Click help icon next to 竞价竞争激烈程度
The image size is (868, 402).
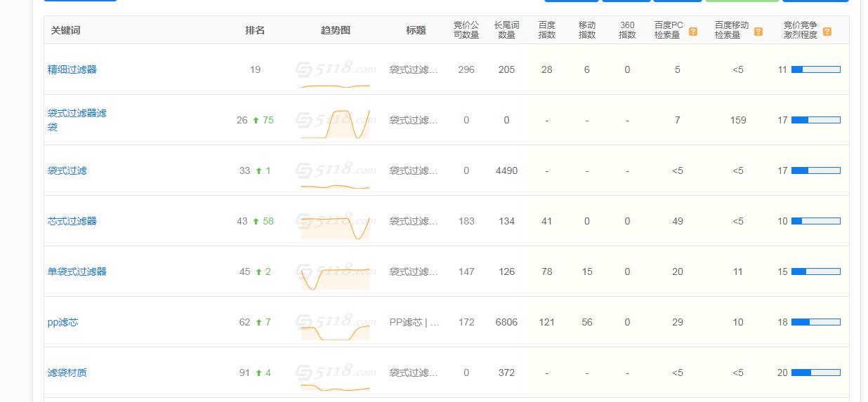827,32
